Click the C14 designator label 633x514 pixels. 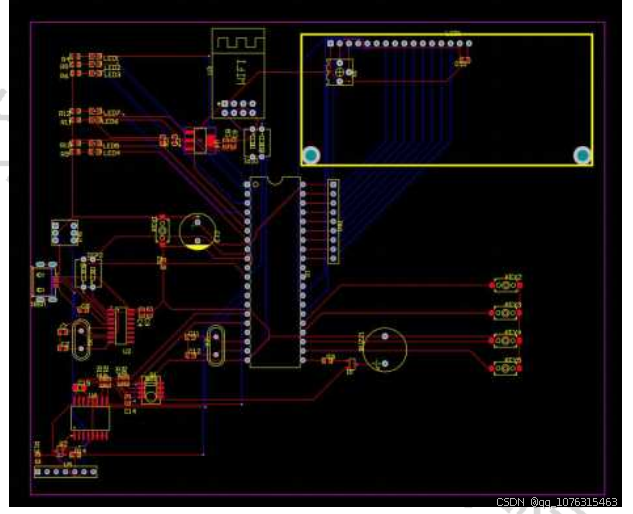(x=130, y=411)
